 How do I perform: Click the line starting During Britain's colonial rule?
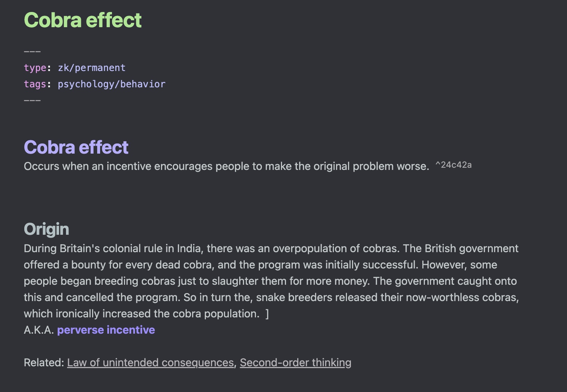point(271,249)
